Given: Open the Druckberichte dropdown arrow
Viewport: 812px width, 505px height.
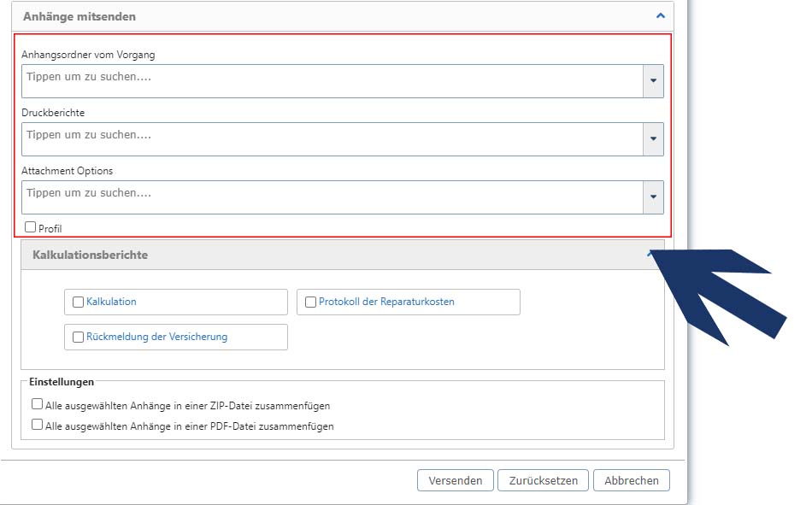Looking at the screenshot, I should (x=653, y=138).
